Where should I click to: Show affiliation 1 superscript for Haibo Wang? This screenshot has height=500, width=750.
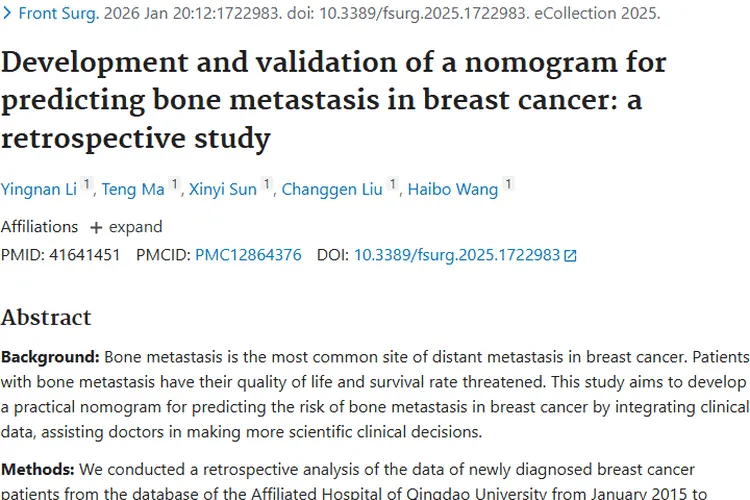(508, 184)
